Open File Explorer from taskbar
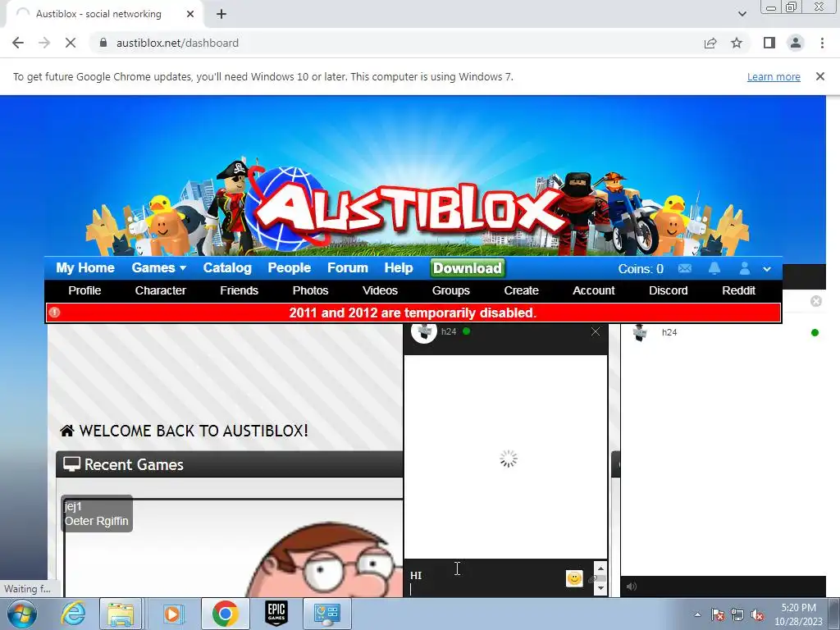The width and height of the screenshot is (840, 630). coord(121,614)
